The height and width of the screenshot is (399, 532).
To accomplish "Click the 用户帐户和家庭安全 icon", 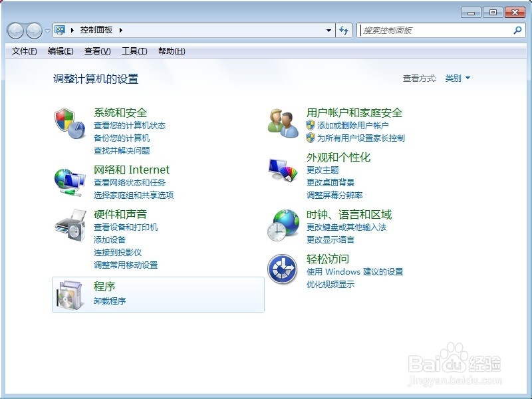I will (x=281, y=123).
